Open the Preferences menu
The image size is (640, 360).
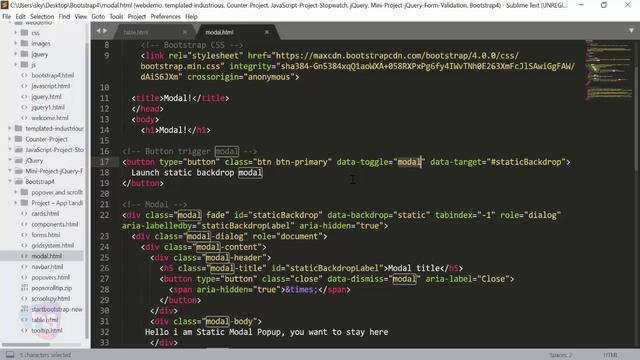coord(165,17)
